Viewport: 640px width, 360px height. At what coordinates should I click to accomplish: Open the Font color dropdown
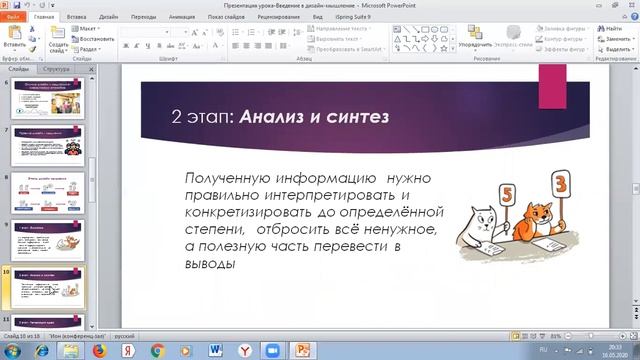(x=222, y=46)
